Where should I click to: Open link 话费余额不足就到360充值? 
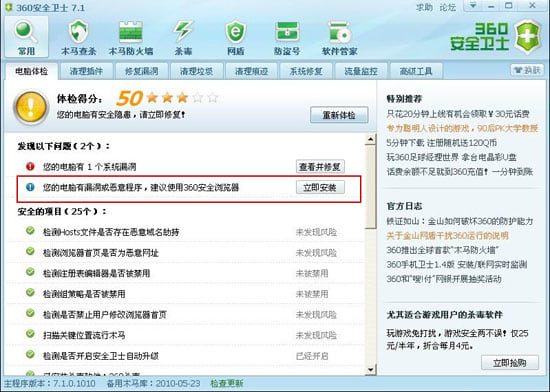point(460,171)
